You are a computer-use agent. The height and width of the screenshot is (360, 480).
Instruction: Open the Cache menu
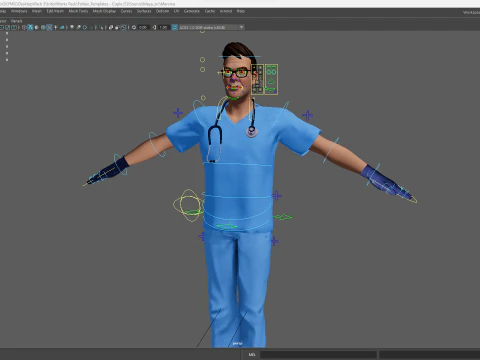coord(210,11)
